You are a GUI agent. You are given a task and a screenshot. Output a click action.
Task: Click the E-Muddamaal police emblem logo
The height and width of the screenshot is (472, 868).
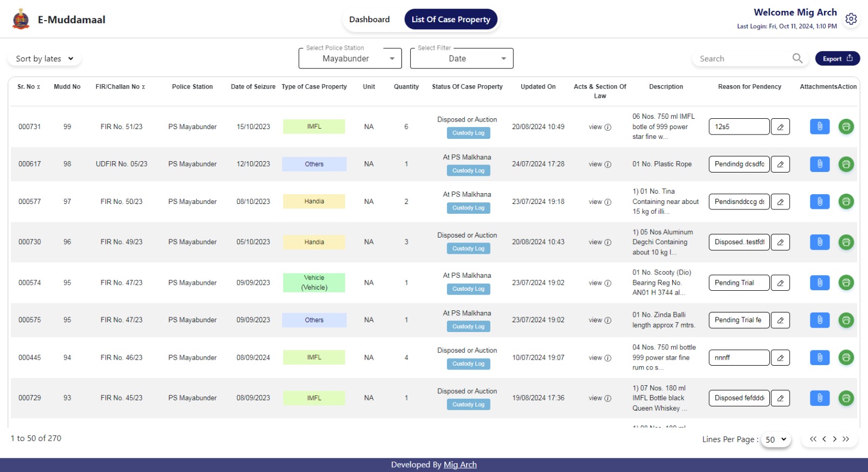21,19
